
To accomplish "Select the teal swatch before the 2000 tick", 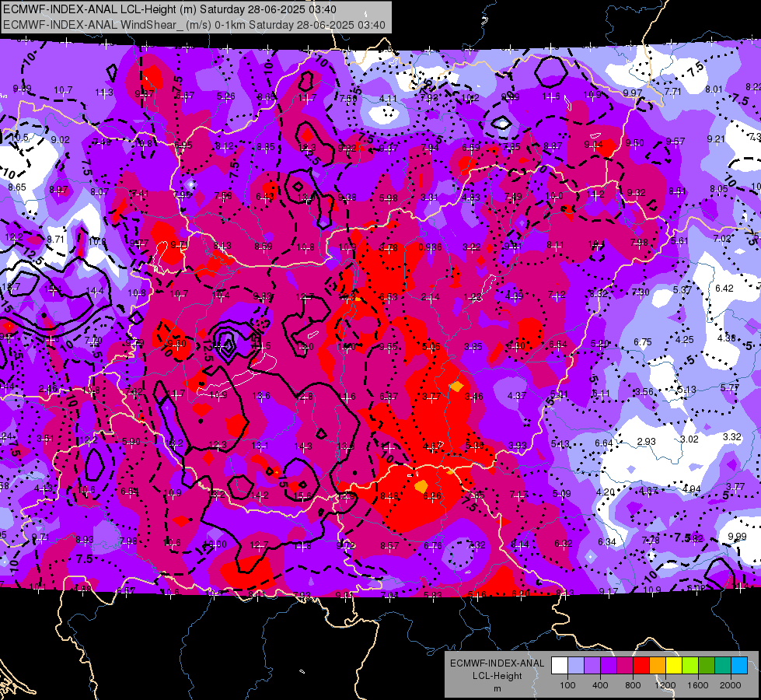I will click(723, 666).
